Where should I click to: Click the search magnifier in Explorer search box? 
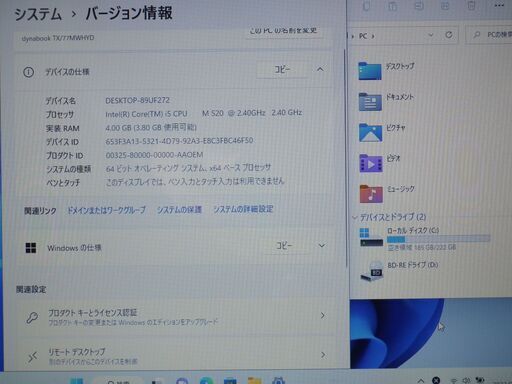477,35
